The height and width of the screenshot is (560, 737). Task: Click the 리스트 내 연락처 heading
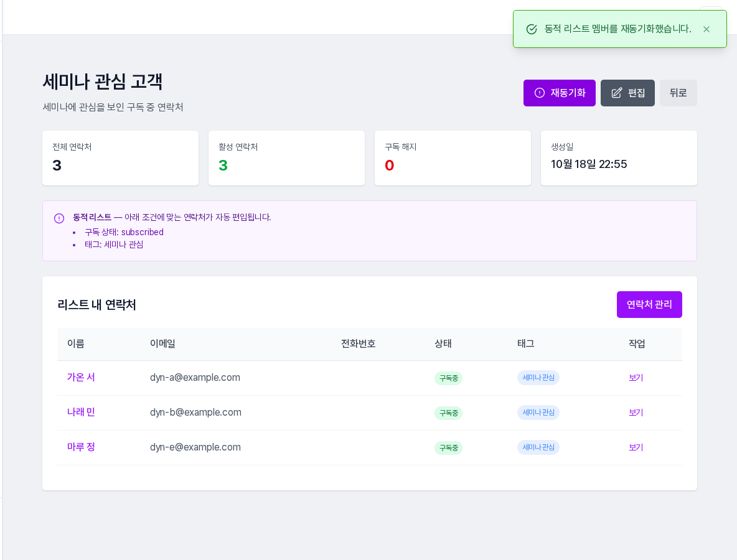[x=97, y=305]
